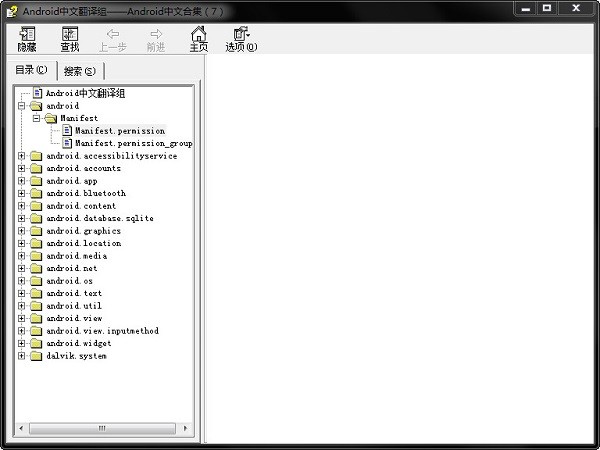The height and width of the screenshot is (450, 600).
Task: Expand the android.widget tree node
Action: (21, 343)
